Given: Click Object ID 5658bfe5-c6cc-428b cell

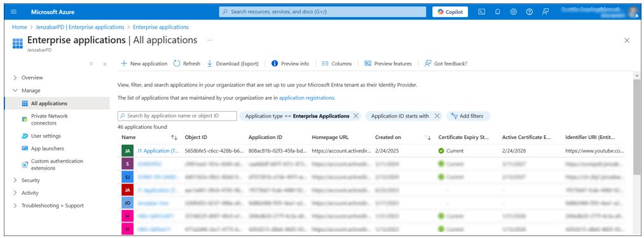Looking at the screenshot, I should click(214, 150).
